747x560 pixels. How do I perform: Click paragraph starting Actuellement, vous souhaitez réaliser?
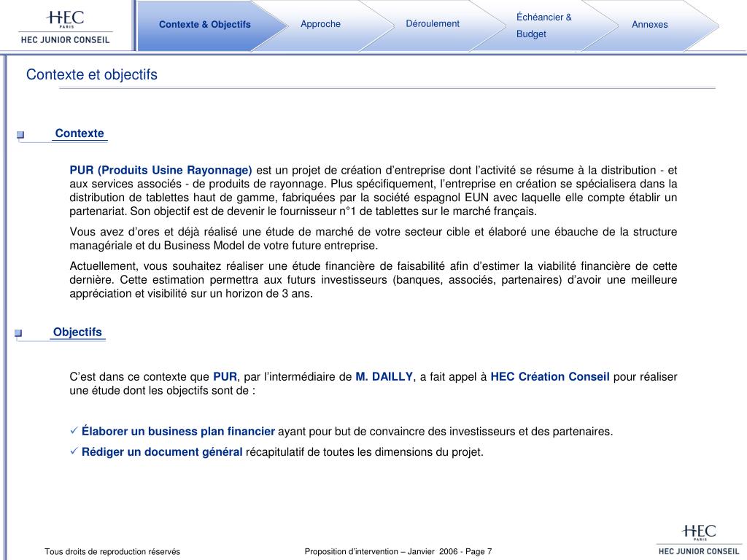pyautogui.click(x=373, y=279)
